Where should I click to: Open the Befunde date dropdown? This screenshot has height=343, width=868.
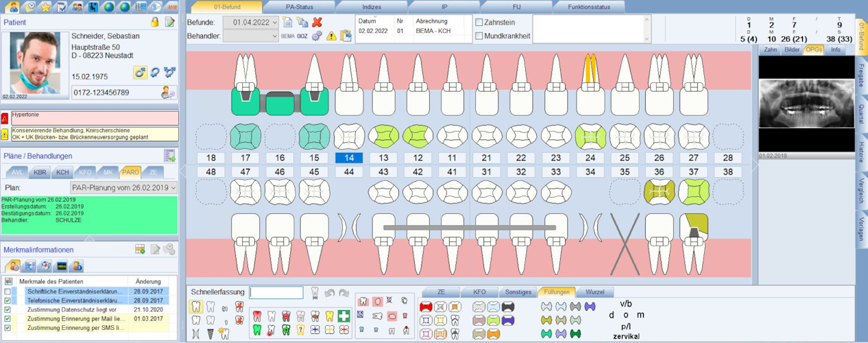coord(274,23)
